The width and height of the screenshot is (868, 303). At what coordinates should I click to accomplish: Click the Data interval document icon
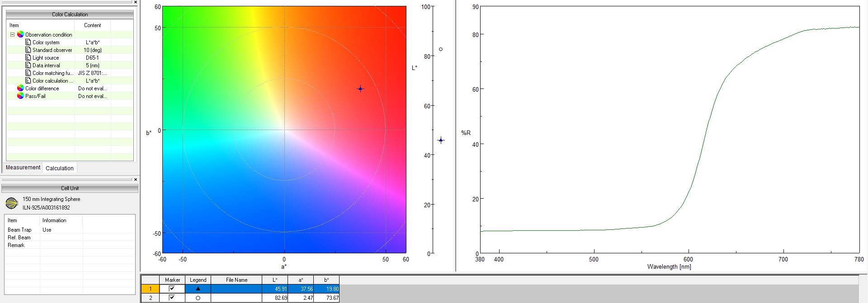[28, 65]
